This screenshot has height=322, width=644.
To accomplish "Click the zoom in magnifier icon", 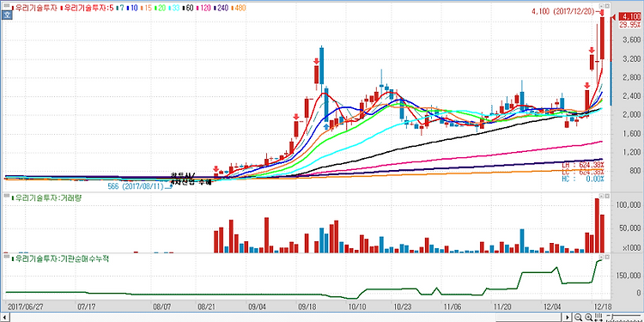I will tap(588, 317).
